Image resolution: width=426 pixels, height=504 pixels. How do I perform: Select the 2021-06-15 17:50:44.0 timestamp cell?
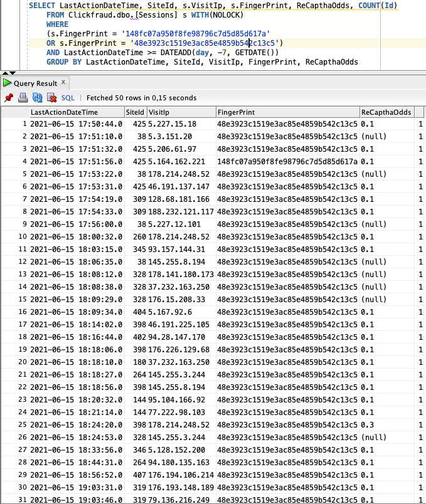pos(77,124)
